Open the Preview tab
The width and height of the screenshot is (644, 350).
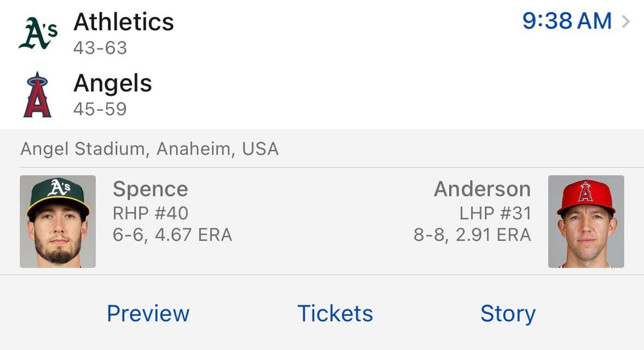coord(148,313)
